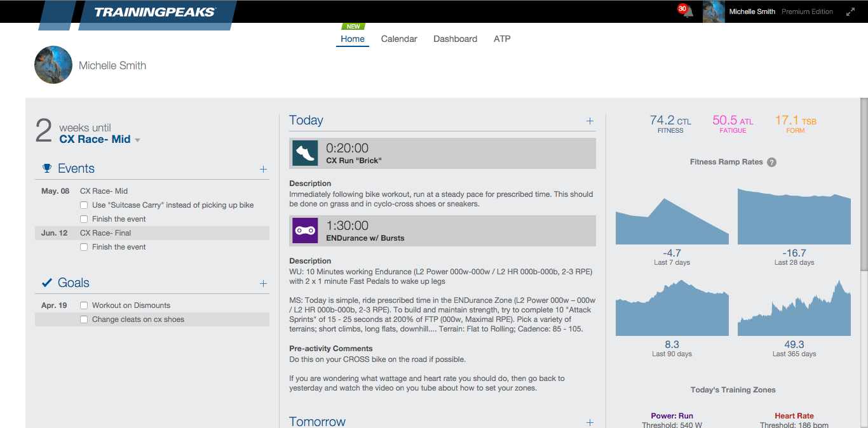Click Michelle Smith name in top bar
Screen dimensions: 868x428
tap(752, 11)
